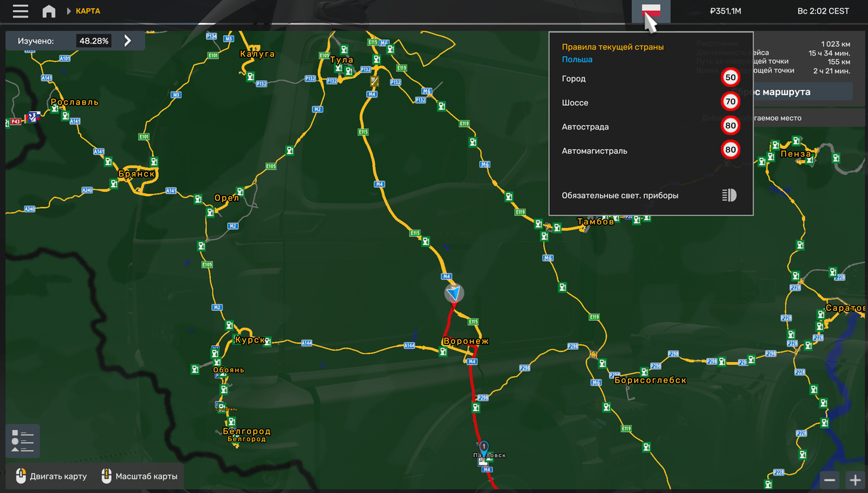This screenshot has height=493, width=868.
Task: Click the Двигать карту mouse hint icon
Action: click(21, 476)
